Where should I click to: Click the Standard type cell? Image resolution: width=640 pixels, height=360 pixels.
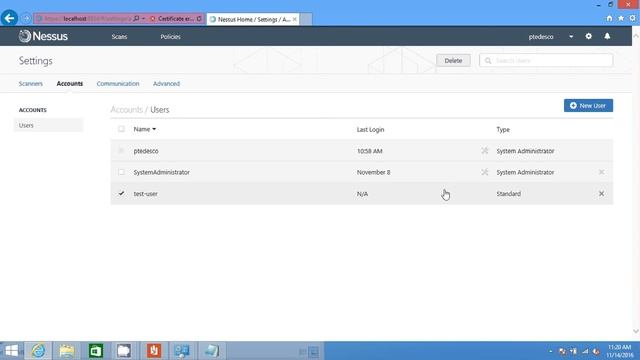click(509, 193)
